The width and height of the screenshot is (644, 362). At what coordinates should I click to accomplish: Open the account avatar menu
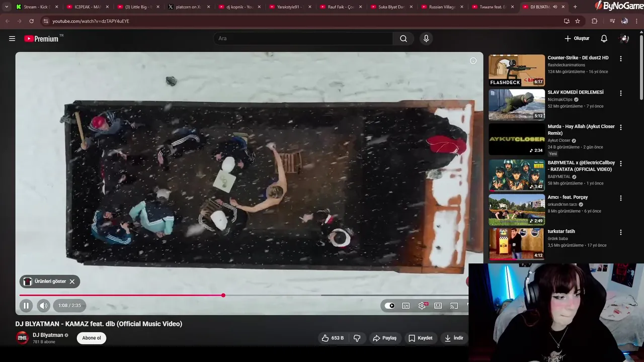pos(624,39)
